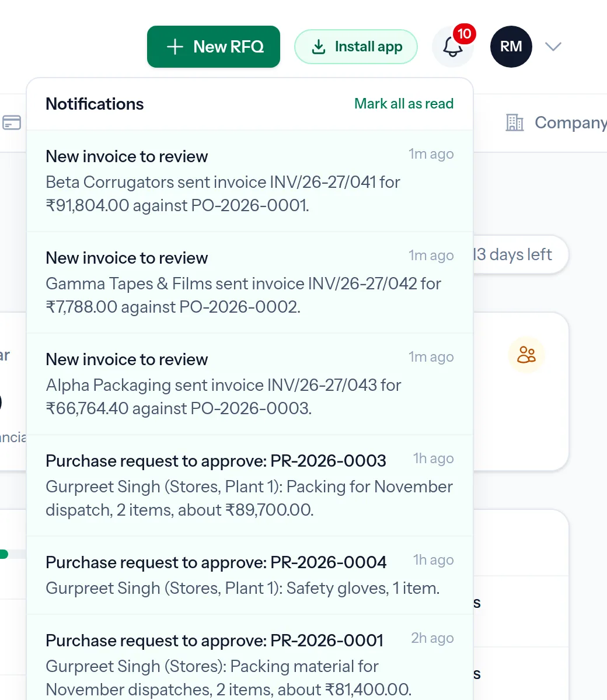This screenshot has height=700, width=607.
Task: Click the orange people icon
Action: point(526,355)
